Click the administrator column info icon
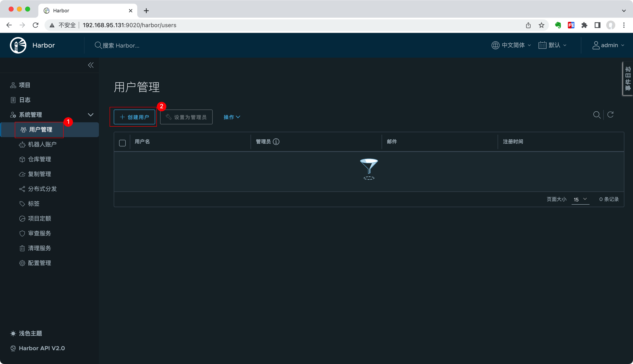This screenshot has width=633, height=364. (x=276, y=142)
